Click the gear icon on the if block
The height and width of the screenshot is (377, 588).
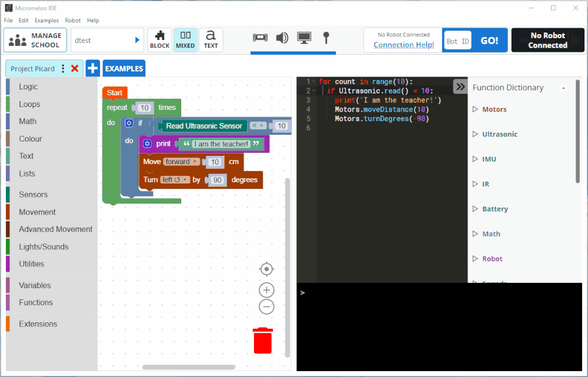129,123
